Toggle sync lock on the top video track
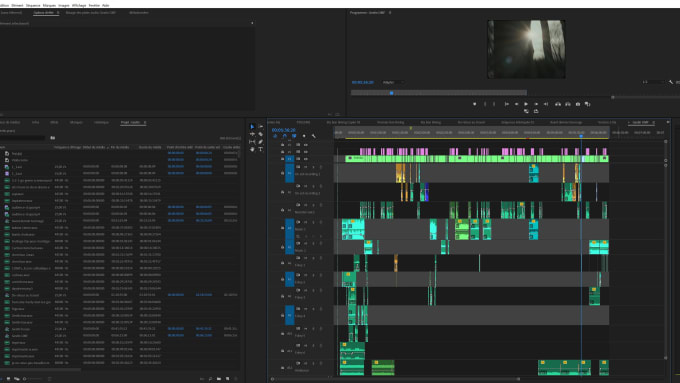680x383 pixels. 298,145
